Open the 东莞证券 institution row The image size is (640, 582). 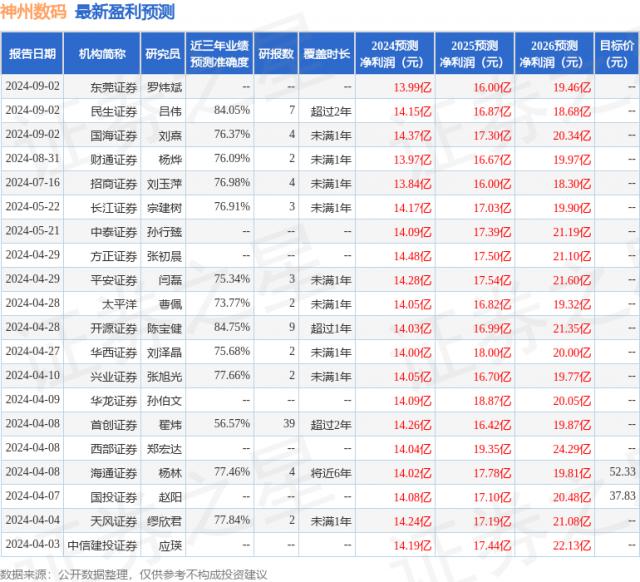click(x=110, y=87)
